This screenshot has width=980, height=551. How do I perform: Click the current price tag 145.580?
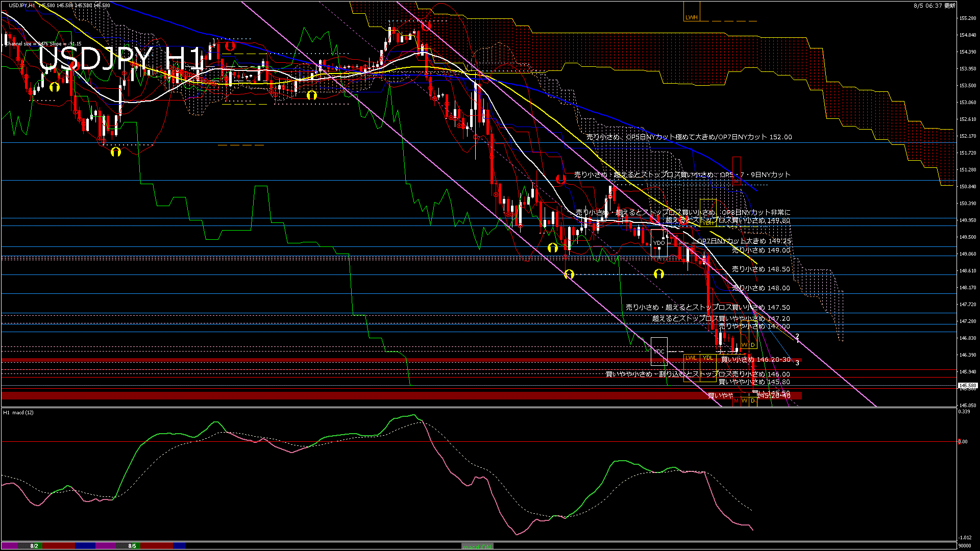(967, 386)
